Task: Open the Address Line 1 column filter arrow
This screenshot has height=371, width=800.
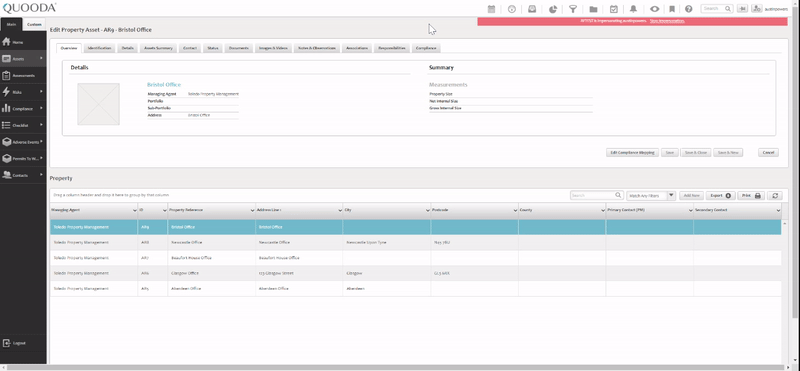Action: tap(340, 210)
